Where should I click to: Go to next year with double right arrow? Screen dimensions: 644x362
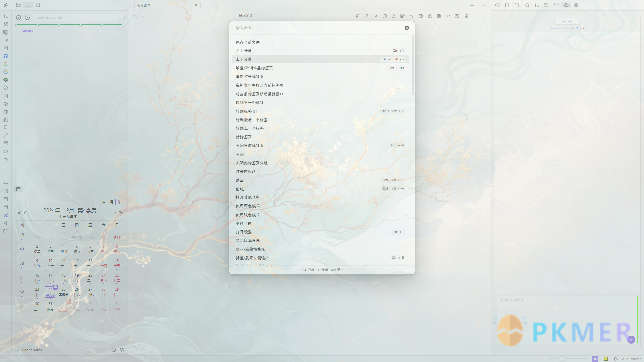point(121,213)
